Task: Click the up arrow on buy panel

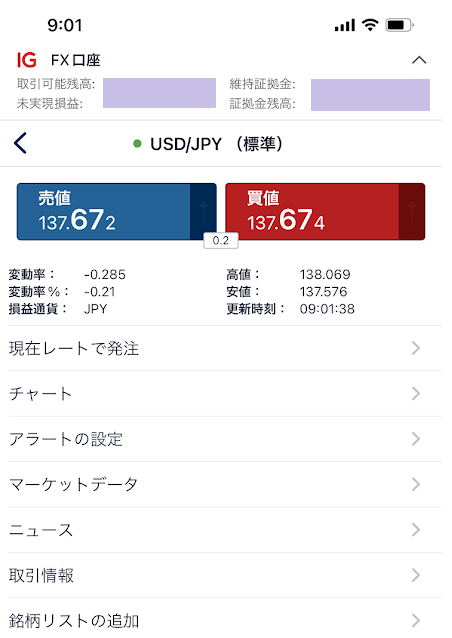Action: point(412,212)
